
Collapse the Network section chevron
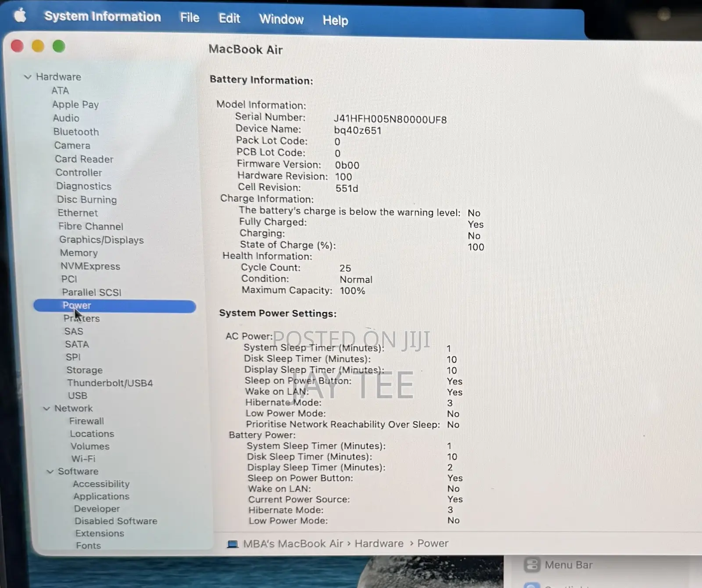pos(47,408)
